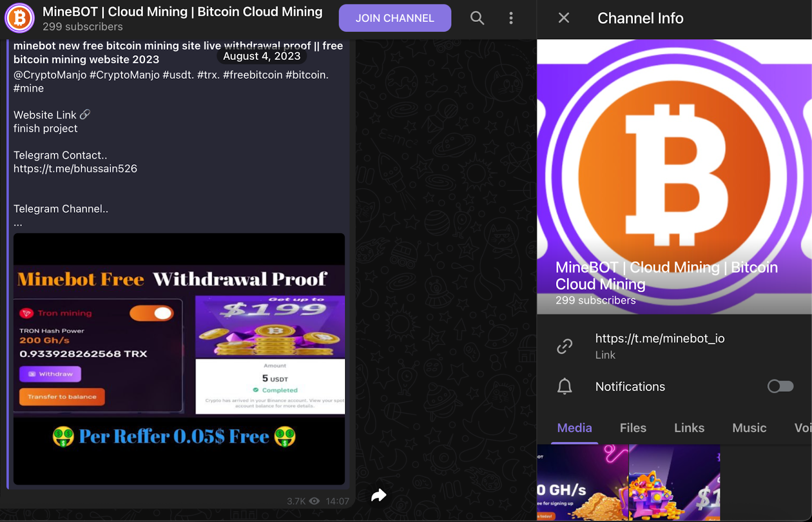Click the #trx. hashtag
The width and height of the screenshot is (812, 522).
click(x=208, y=75)
